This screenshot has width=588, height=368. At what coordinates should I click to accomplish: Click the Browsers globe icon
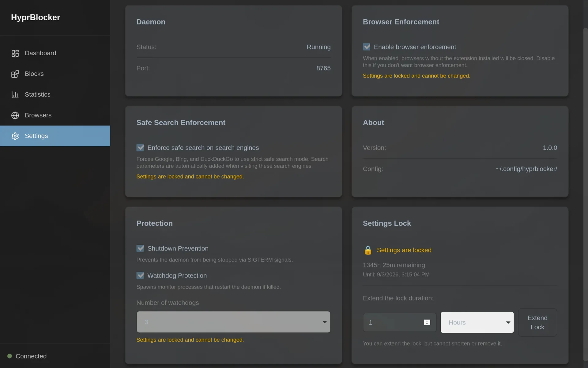coord(15,115)
